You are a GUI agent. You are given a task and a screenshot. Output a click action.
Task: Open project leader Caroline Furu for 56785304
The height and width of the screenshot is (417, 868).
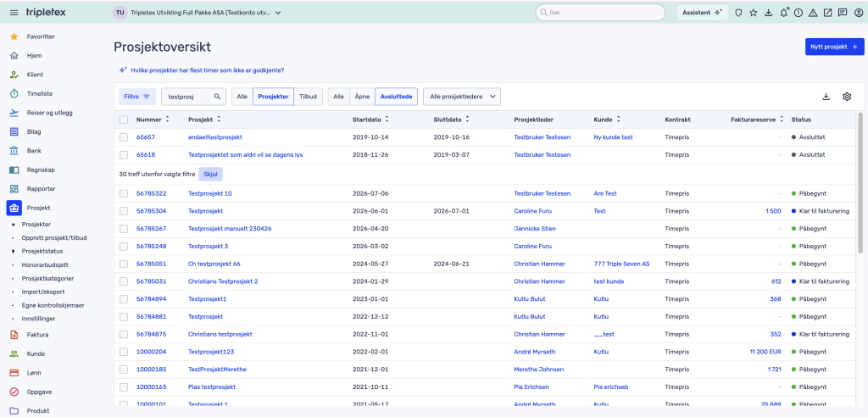[x=533, y=211]
